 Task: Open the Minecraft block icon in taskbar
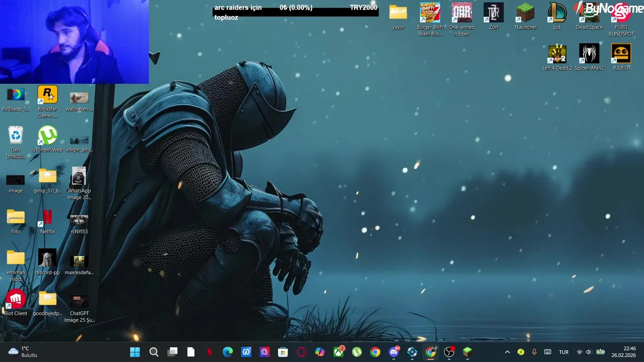pos(467,352)
